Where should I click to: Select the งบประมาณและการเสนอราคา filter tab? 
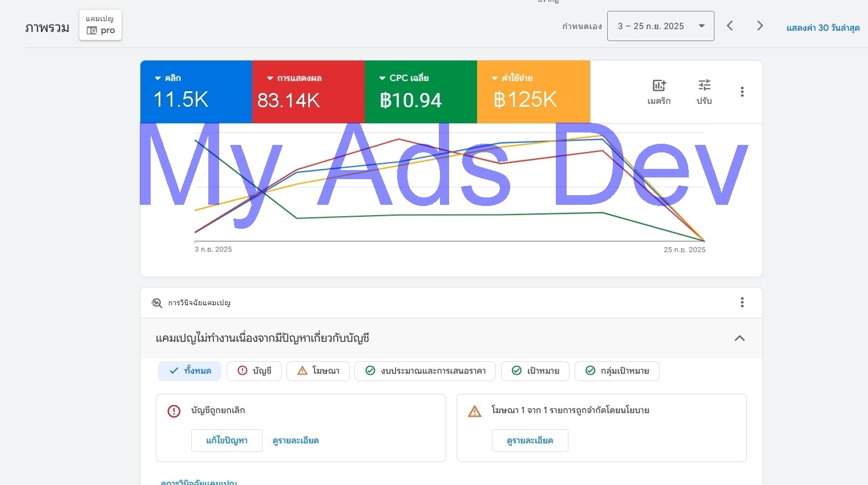[425, 371]
